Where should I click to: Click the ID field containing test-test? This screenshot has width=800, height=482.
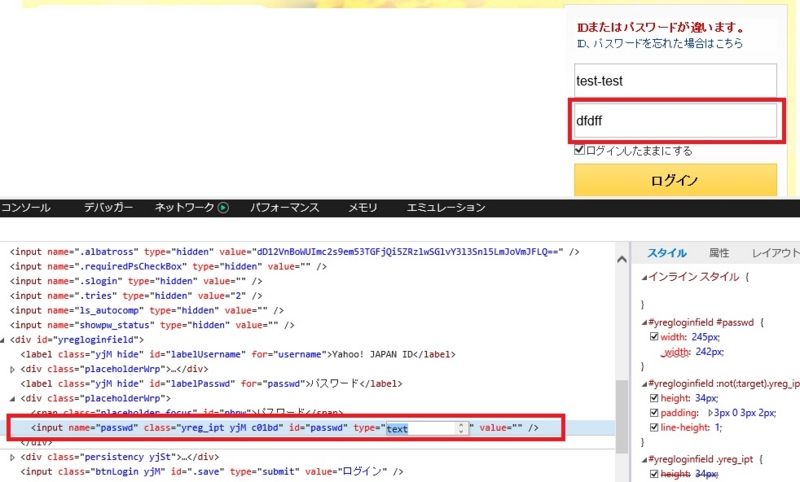point(675,81)
